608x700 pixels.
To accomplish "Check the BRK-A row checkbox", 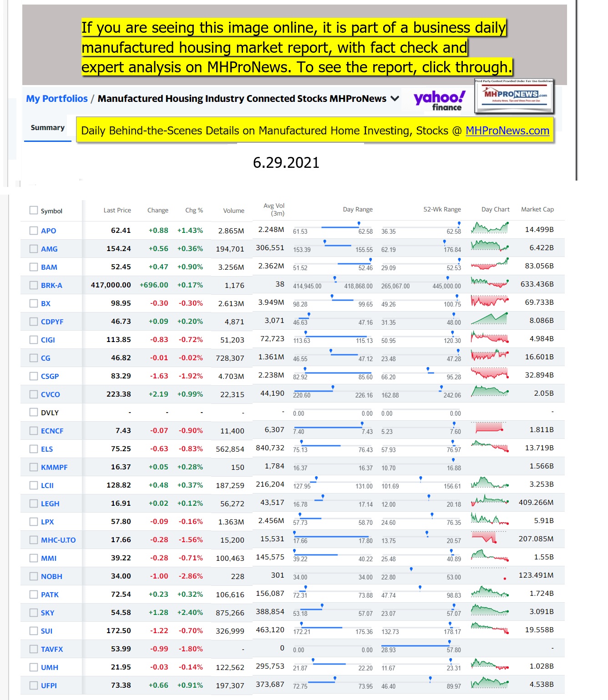I will (34, 285).
